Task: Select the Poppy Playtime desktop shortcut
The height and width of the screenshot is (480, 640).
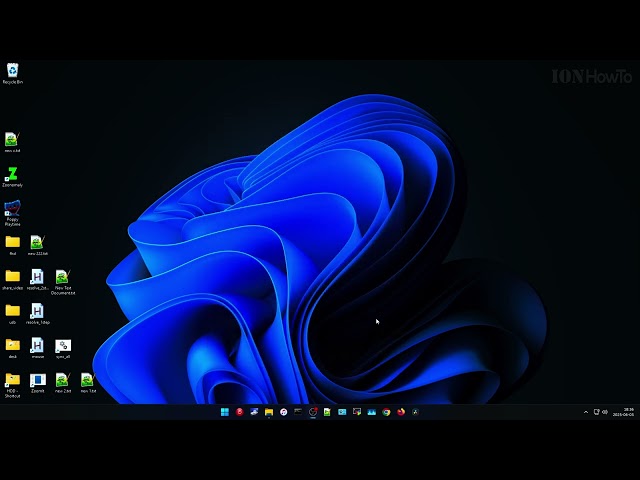Action: pyautogui.click(x=12, y=213)
